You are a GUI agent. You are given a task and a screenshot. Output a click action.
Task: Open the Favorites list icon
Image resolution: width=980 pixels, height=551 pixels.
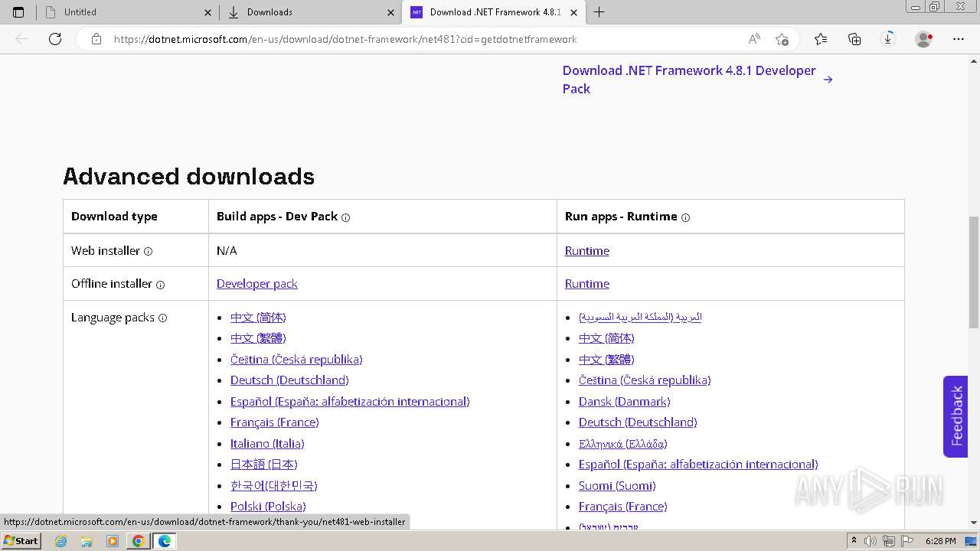point(821,39)
